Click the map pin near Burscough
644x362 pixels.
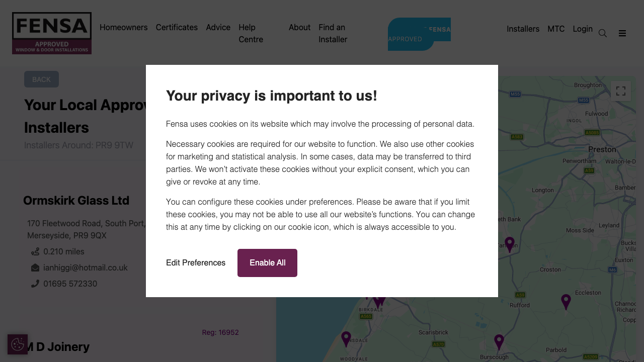pos(499,341)
